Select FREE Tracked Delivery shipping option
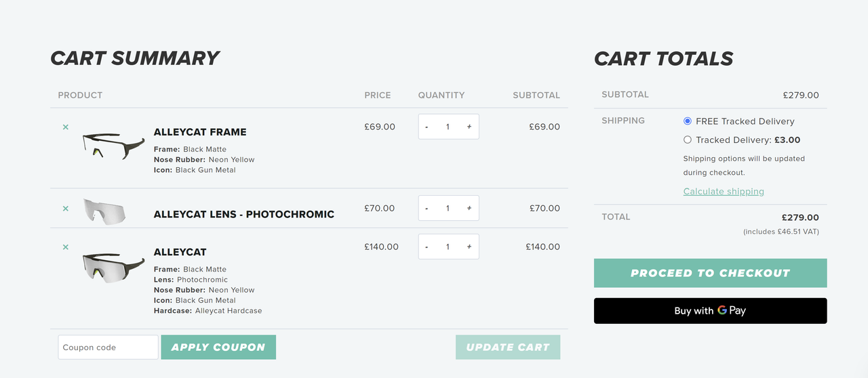The image size is (868, 378). tap(688, 121)
